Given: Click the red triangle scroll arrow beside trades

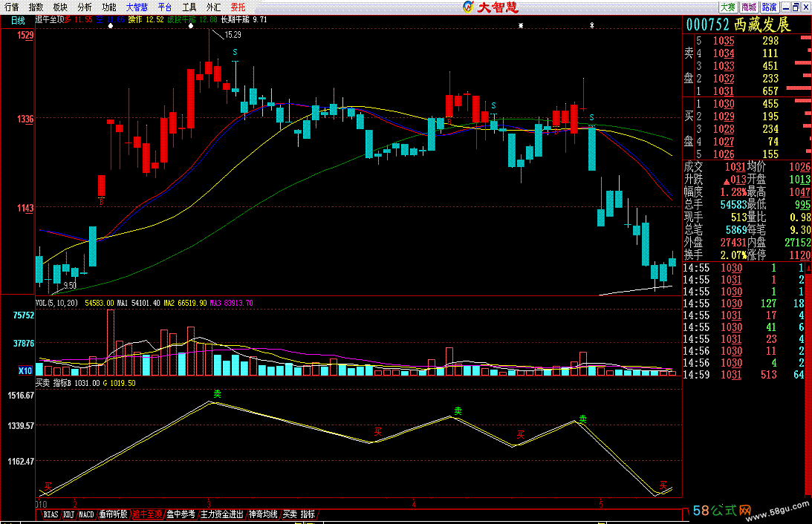Looking at the screenshot, I should (x=809, y=268).
